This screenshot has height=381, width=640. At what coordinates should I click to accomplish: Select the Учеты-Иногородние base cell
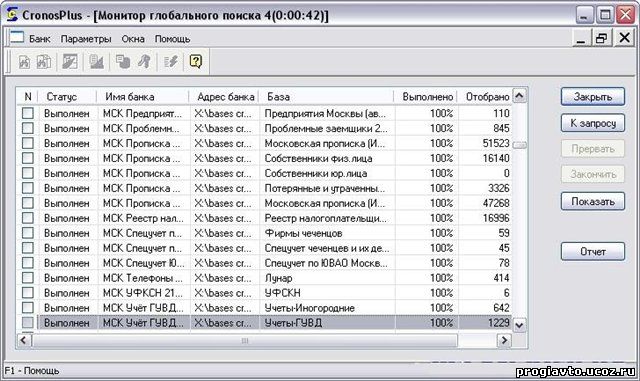[x=327, y=308]
